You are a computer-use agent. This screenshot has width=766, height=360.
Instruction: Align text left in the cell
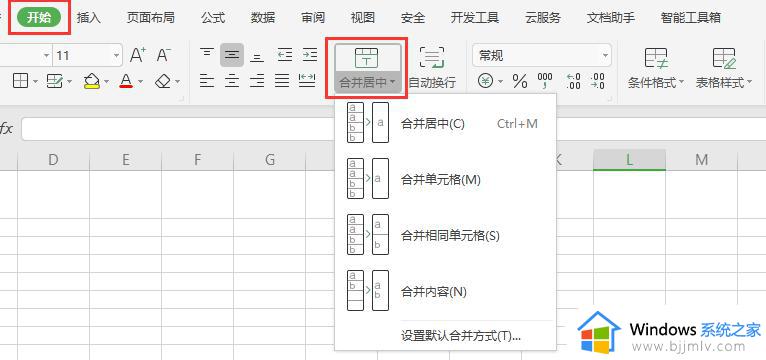pyautogui.click(x=207, y=81)
